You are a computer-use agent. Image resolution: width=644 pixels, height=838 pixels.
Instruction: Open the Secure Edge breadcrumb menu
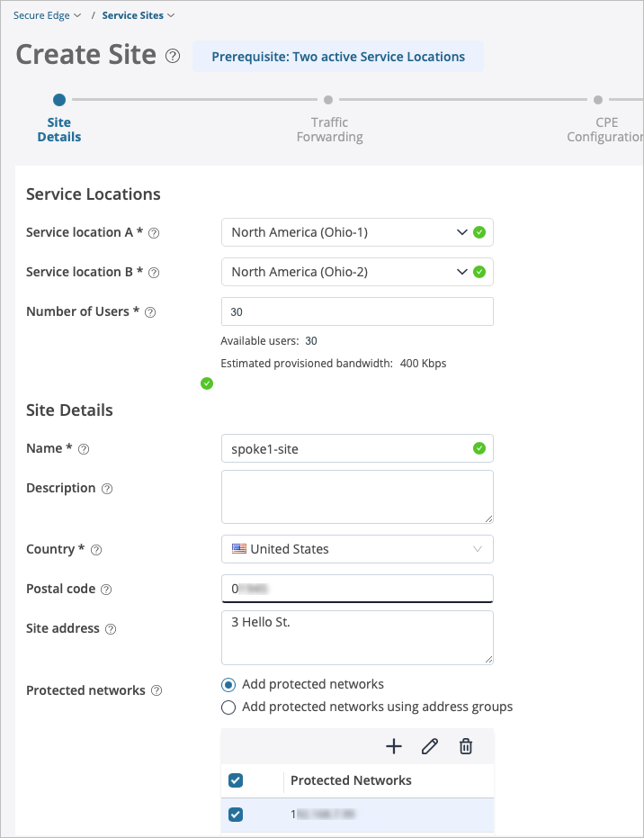coord(47,15)
